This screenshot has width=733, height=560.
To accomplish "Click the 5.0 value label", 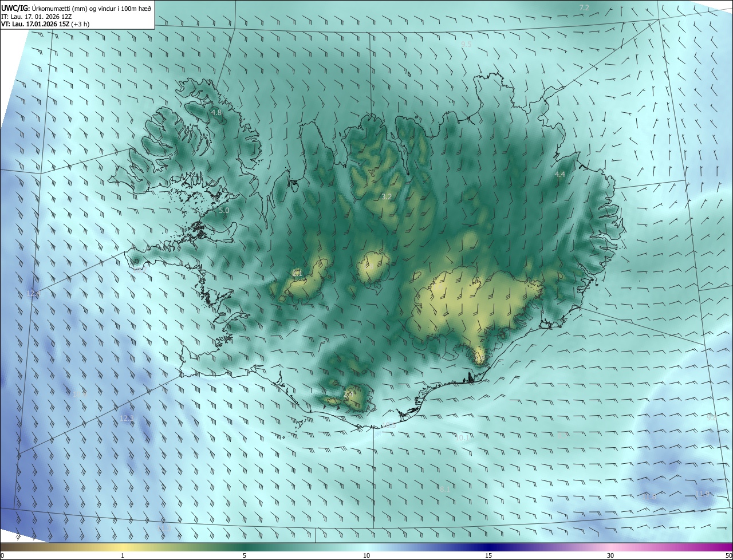I will click(224, 211).
